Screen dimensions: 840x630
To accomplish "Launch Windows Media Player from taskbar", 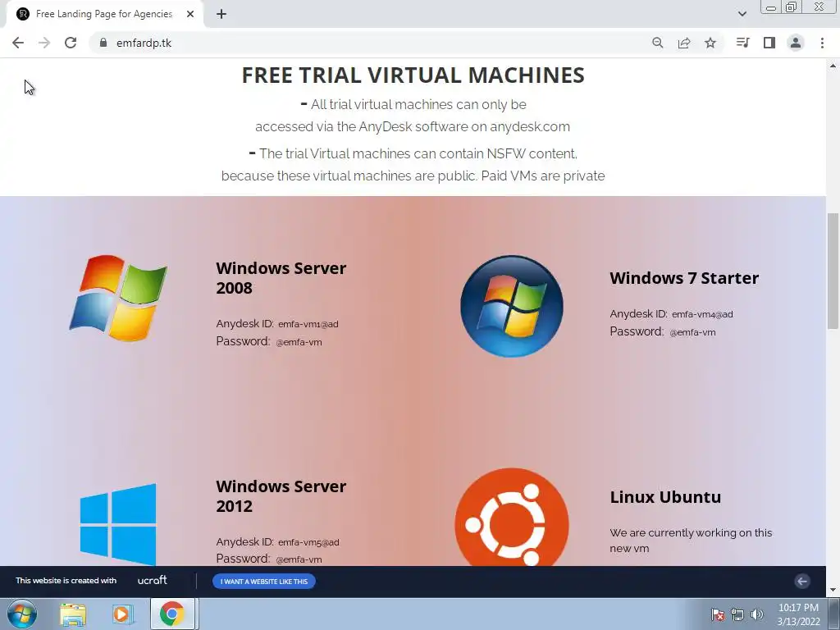I will tap(122, 614).
